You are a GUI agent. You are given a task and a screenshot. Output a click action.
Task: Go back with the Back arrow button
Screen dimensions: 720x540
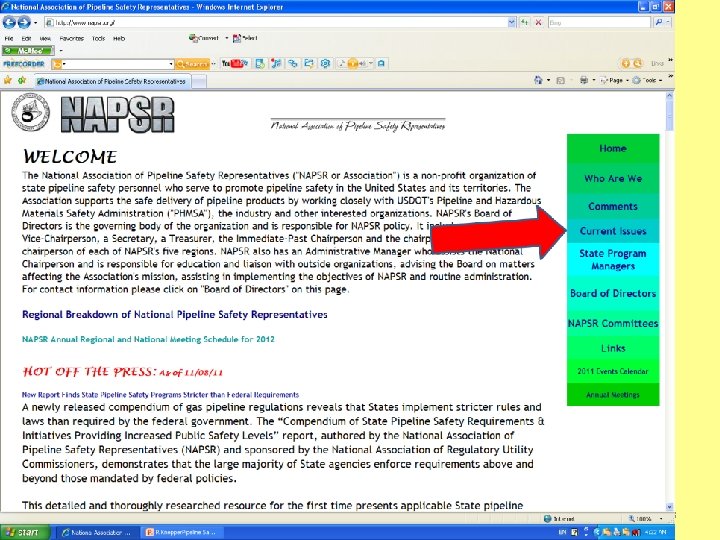pos(9,22)
